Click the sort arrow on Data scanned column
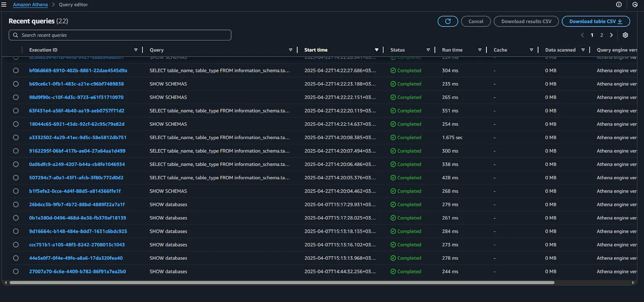The image size is (644, 302). (583, 50)
